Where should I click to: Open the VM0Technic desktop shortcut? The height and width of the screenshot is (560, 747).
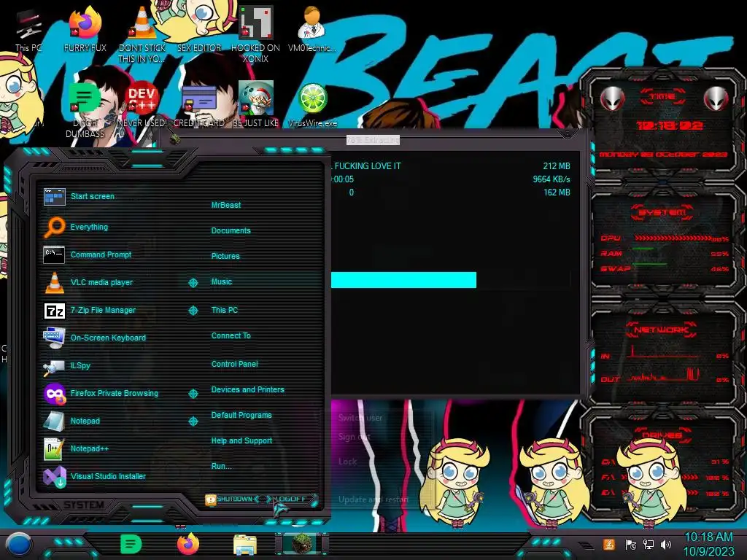311,29
